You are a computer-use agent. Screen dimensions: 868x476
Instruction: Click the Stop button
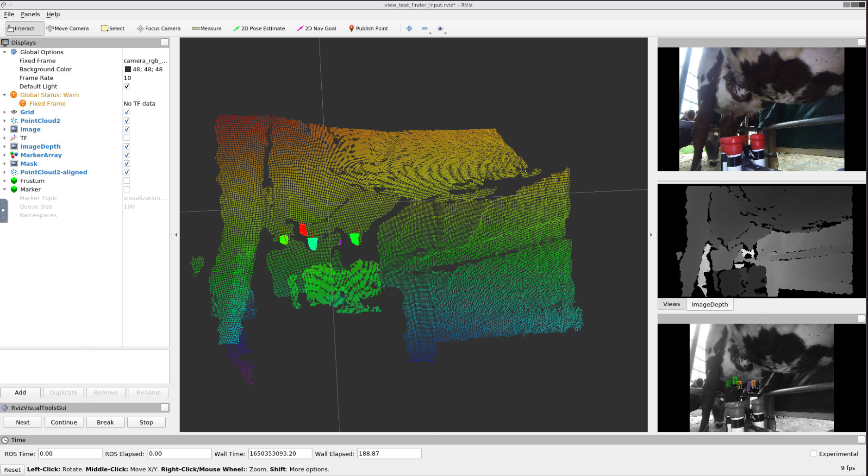tap(146, 422)
